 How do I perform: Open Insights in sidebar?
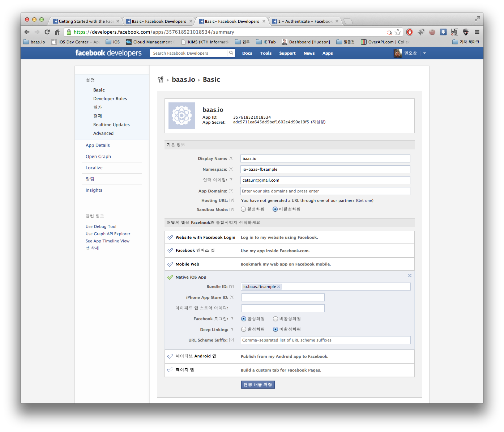click(94, 190)
